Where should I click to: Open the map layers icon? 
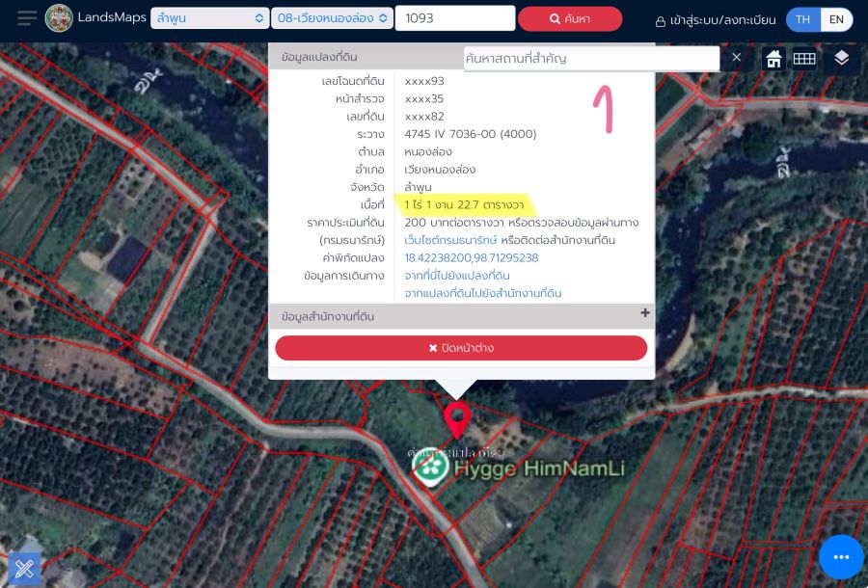point(842,59)
